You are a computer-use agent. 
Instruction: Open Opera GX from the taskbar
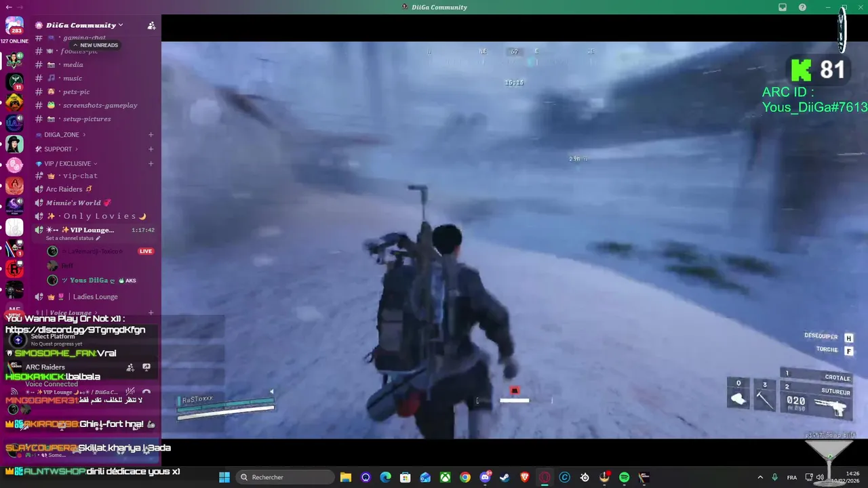coord(545,477)
